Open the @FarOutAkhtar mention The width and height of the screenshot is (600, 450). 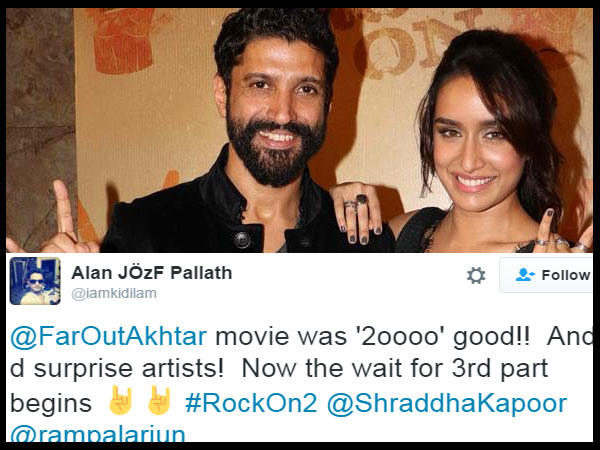(109, 336)
